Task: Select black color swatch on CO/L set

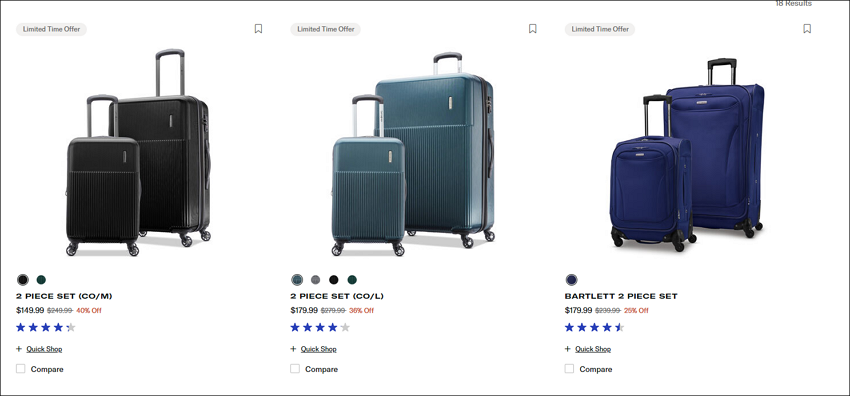Action: click(x=334, y=280)
